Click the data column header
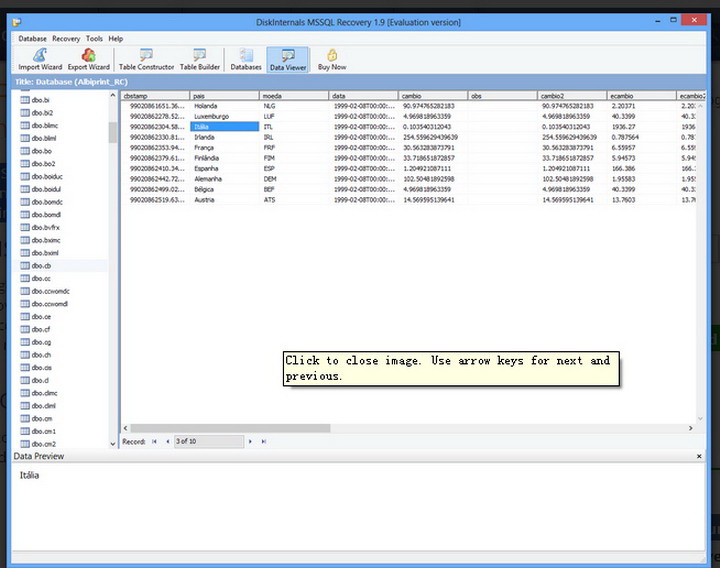 tap(363, 96)
